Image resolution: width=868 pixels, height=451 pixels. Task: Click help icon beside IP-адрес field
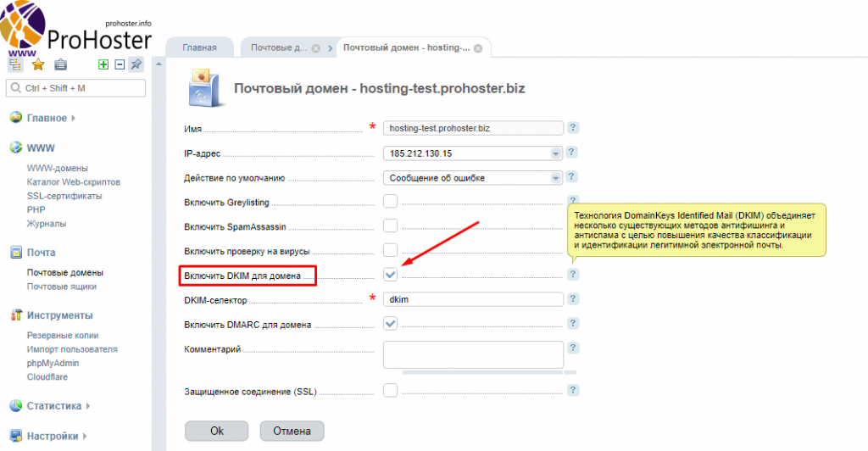(573, 153)
